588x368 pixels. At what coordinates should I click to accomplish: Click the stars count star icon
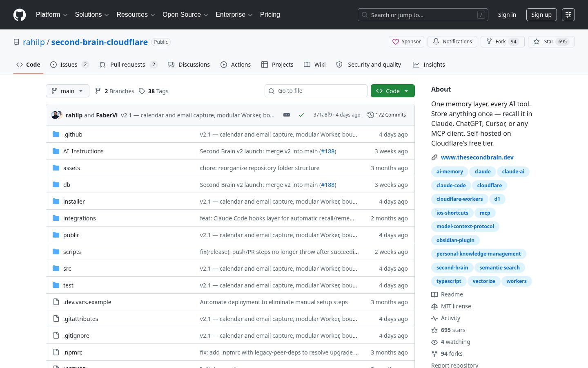click(x=434, y=330)
